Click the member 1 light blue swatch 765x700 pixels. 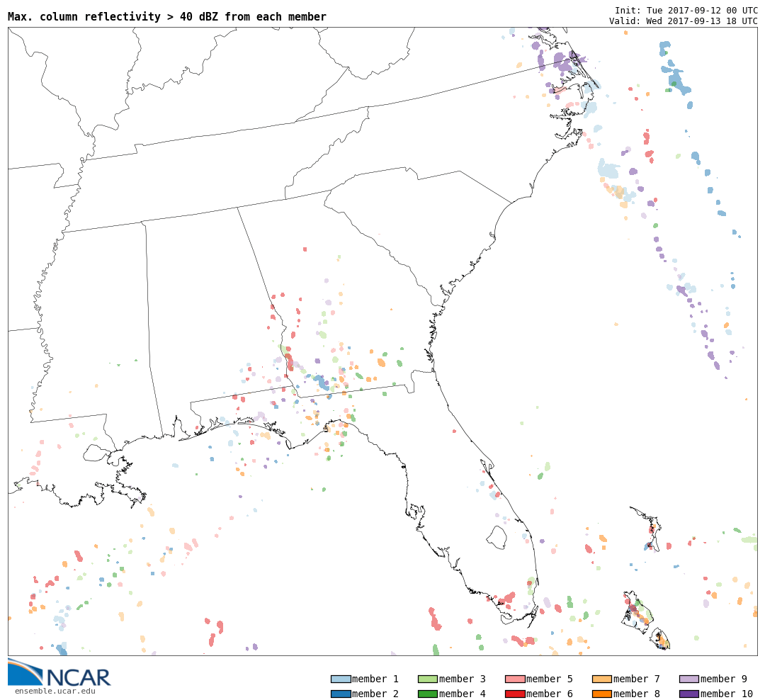341,679
